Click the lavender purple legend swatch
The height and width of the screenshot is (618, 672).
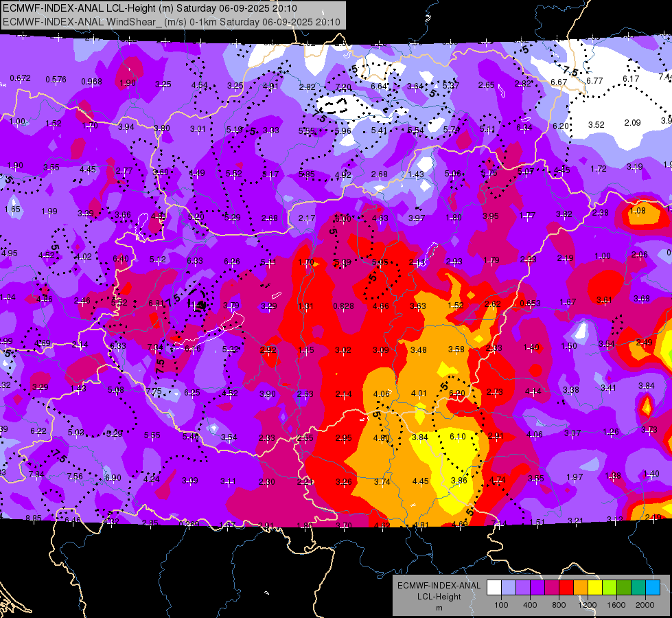(523, 588)
